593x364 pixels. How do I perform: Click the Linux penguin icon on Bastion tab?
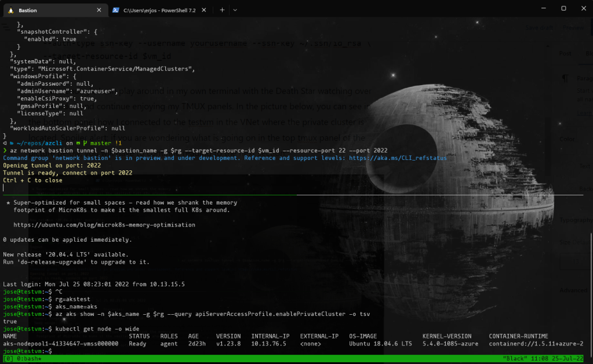point(11,10)
